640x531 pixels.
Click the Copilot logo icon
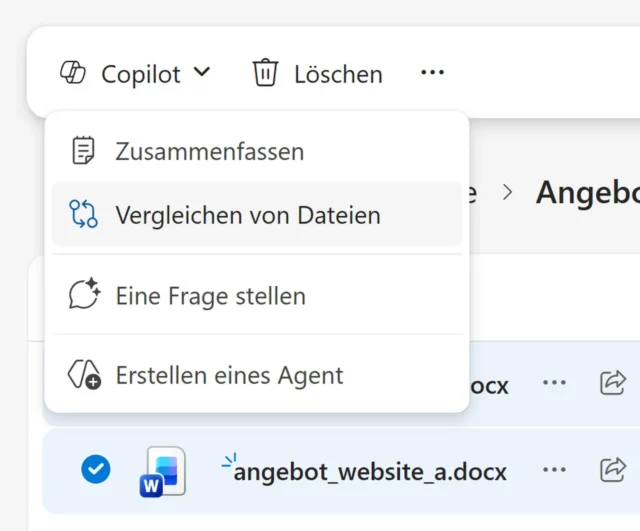(73, 73)
